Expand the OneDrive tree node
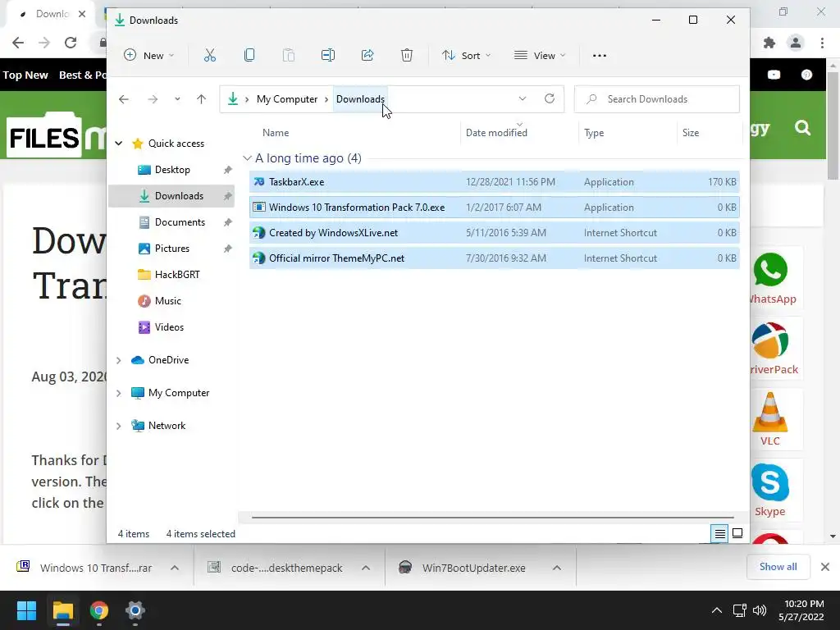The image size is (840, 630). [119, 360]
